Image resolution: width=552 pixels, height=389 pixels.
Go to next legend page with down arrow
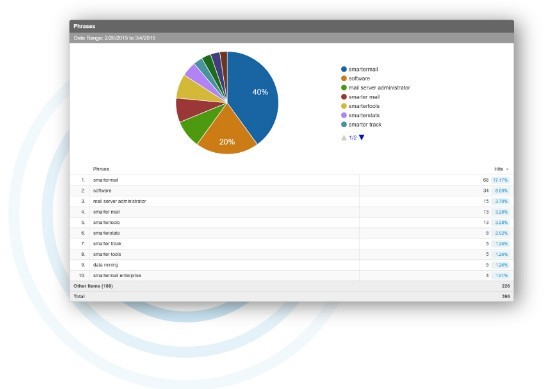pyautogui.click(x=362, y=138)
